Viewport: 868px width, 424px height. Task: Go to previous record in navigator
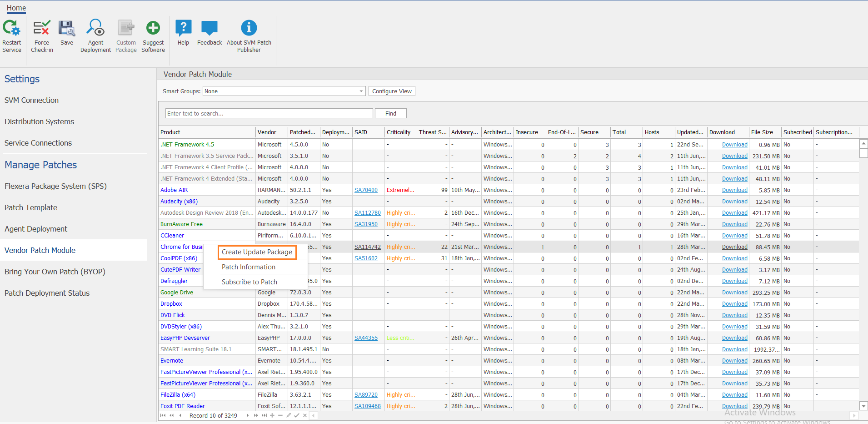tap(180, 415)
